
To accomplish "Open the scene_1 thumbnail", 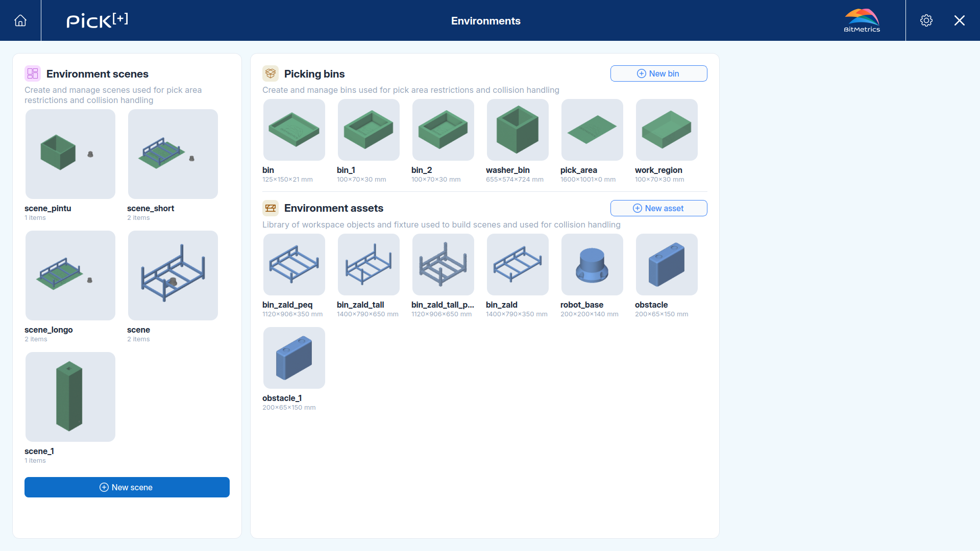I will (70, 397).
